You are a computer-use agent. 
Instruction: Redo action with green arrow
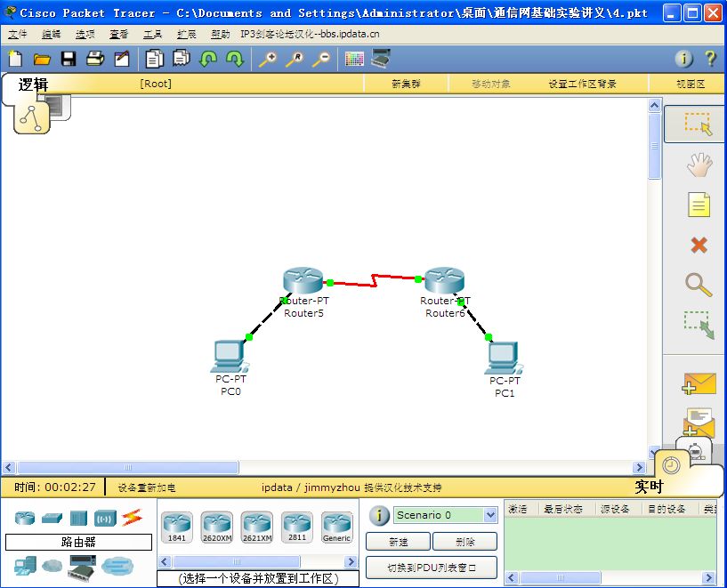pyautogui.click(x=235, y=59)
